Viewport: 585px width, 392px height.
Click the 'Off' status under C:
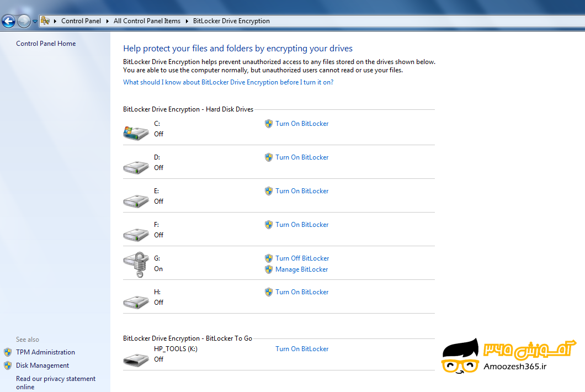coord(159,134)
